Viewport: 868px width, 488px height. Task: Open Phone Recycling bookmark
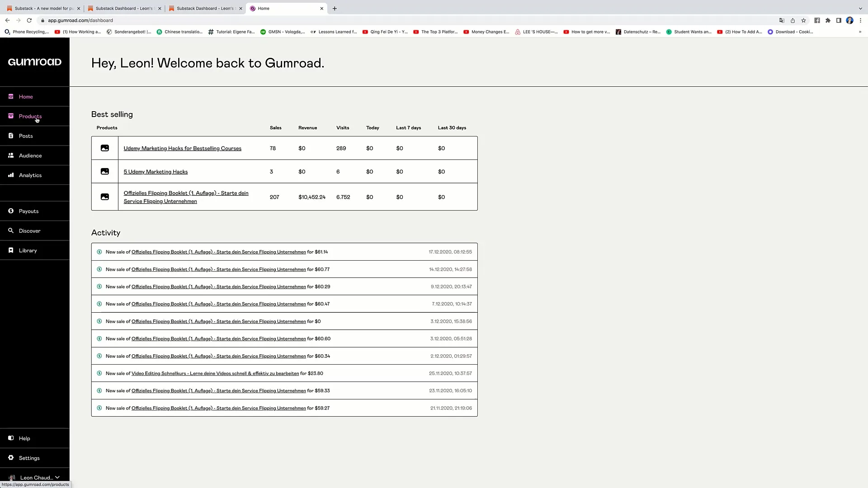(27, 32)
